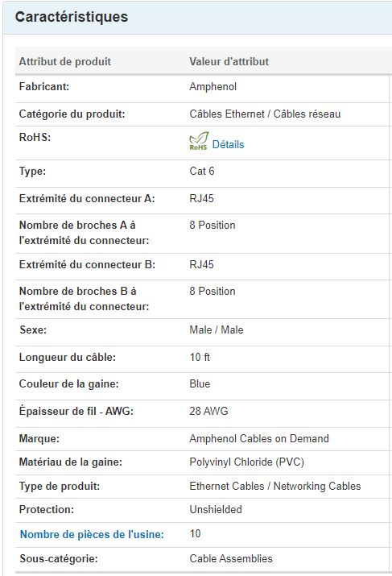Select the Cat 6 type value
The image size is (392, 576).
tap(202, 171)
